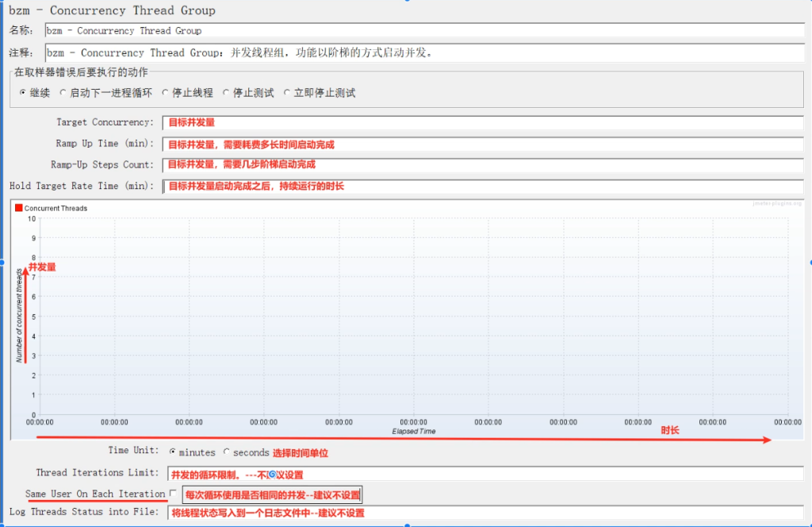This screenshot has width=812, height=527.
Task: Toggle the Same User On Each Iteration checkbox
Action: (x=173, y=494)
